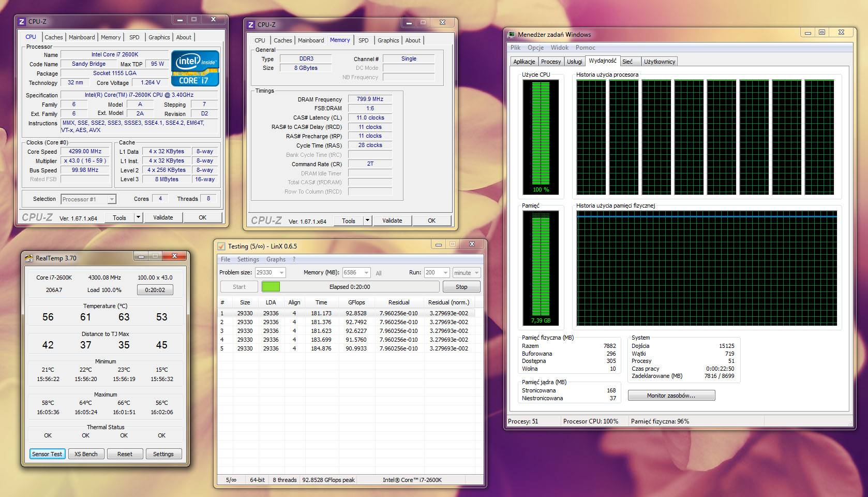Open the Opcje menu in Task Manager
The image size is (868, 497).
535,48
